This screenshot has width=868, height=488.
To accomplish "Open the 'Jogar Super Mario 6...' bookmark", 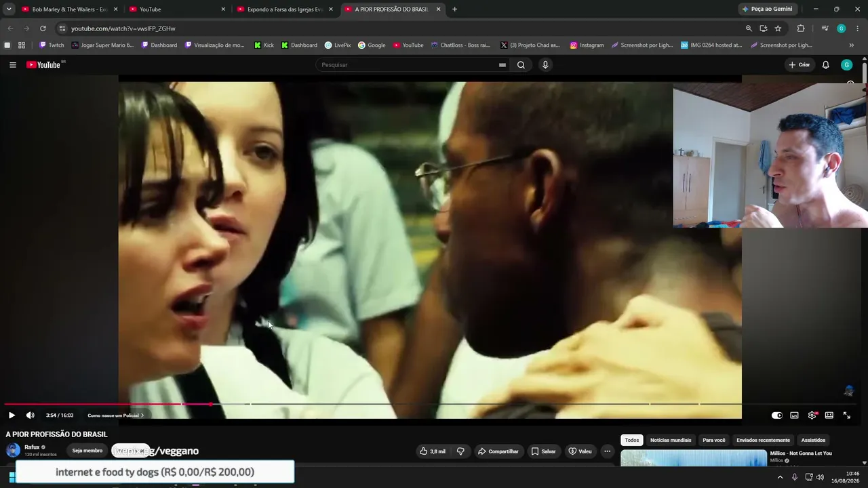I will tap(102, 45).
